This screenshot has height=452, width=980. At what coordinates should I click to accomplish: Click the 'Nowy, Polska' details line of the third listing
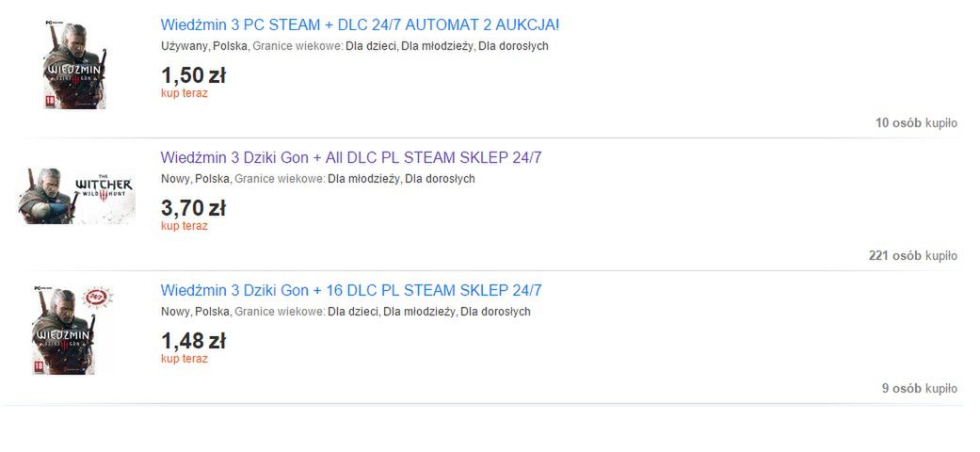[x=345, y=312]
